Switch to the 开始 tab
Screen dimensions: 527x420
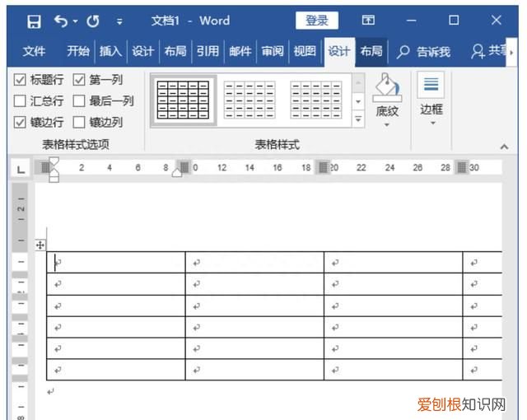coord(78,51)
